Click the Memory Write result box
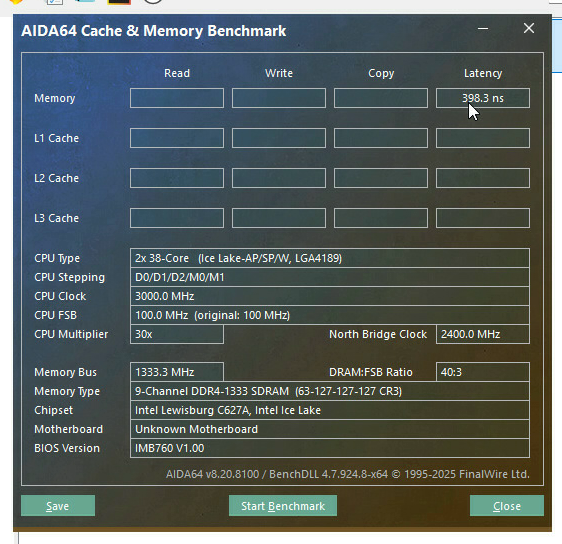 tap(279, 98)
